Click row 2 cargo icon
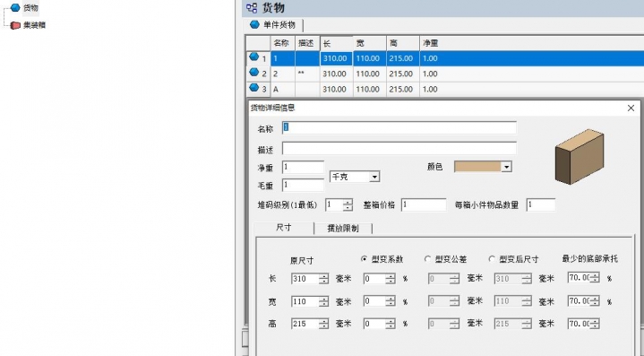 [254, 73]
